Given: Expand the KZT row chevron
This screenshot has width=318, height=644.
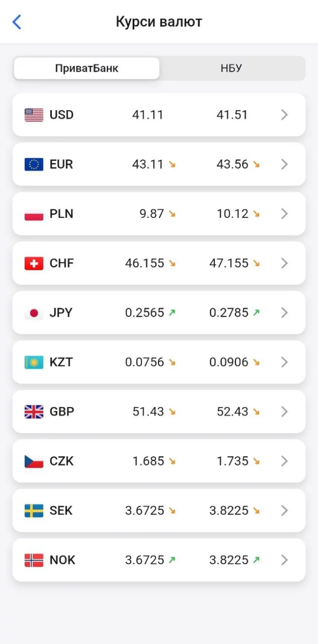Looking at the screenshot, I should click(285, 363).
